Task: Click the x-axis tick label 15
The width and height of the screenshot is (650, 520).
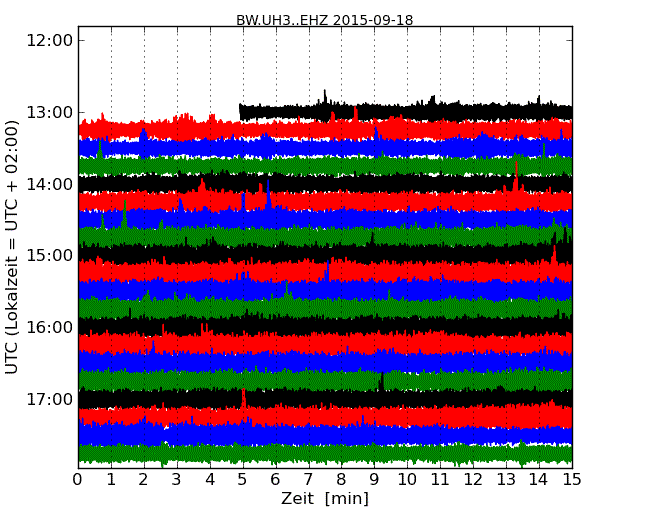Action: click(x=572, y=480)
